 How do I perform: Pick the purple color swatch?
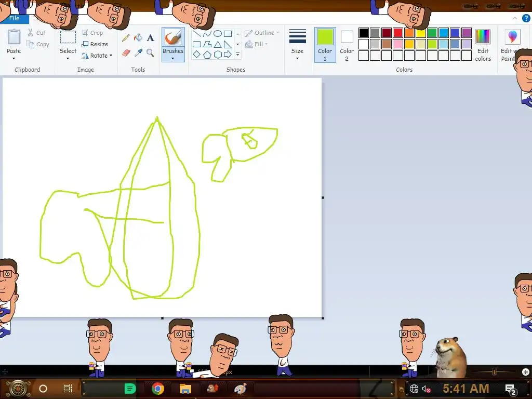(467, 33)
